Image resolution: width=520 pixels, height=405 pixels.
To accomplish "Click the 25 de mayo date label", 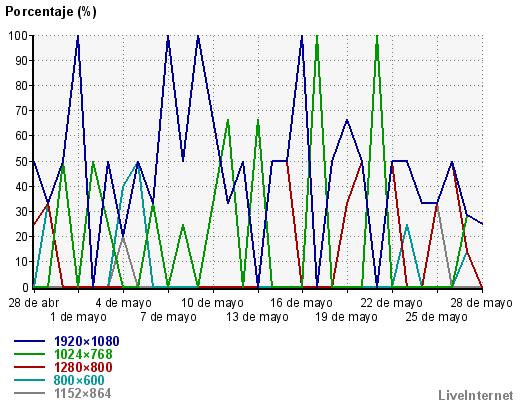I will coord(436,317).
